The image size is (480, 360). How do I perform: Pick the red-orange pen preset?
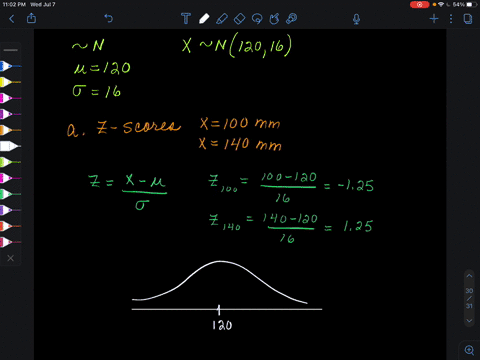pyautogui.click(x=10, y=226)
